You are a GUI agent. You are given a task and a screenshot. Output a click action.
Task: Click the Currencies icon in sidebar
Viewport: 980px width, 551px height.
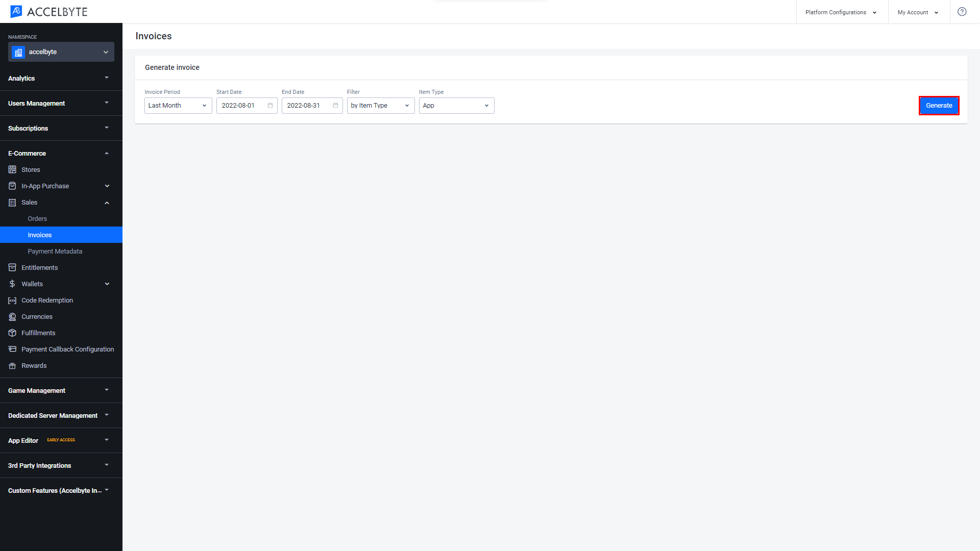pyautogui.click(x=13, y=316)
